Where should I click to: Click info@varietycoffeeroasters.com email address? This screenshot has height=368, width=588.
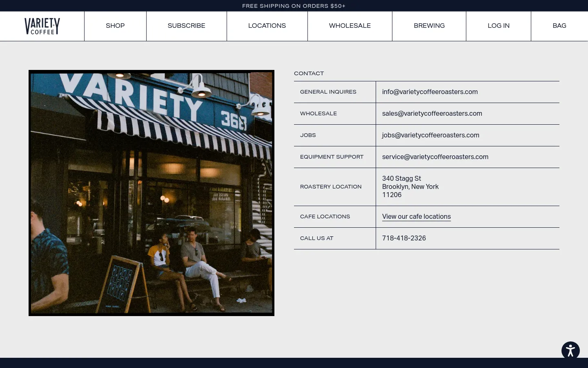coord(430,92)
